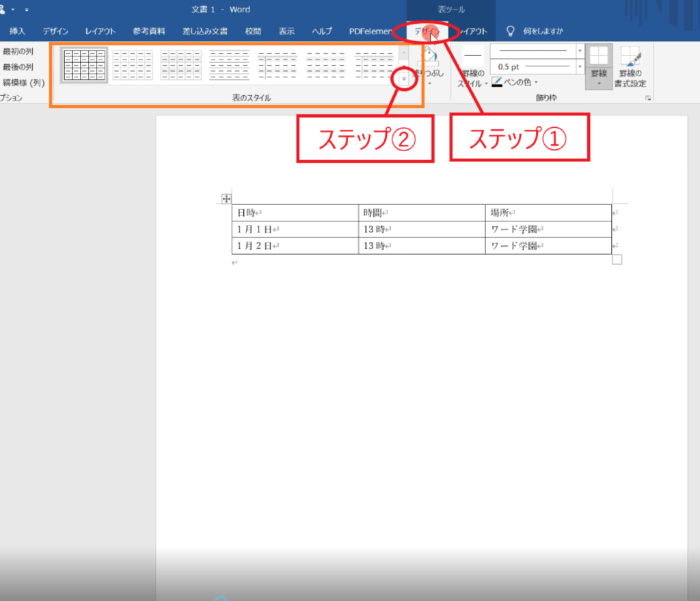Screen dimensions: 700x601
Task: Toggle the 最後の列 option
Action: (18, 67)
